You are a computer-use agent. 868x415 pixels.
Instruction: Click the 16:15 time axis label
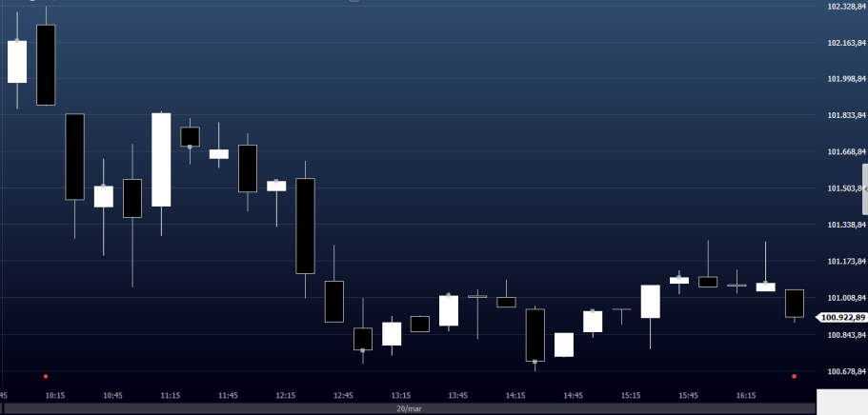tap(746, 395)
